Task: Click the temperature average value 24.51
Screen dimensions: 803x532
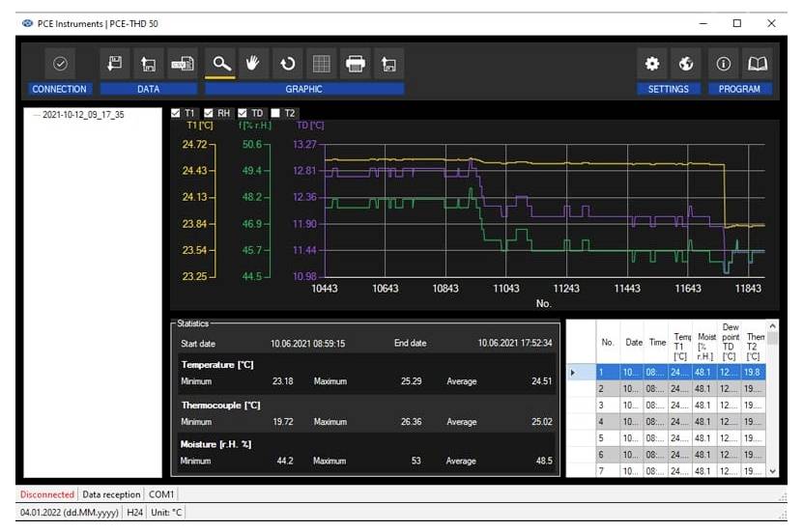Action: tap(542, 381)
